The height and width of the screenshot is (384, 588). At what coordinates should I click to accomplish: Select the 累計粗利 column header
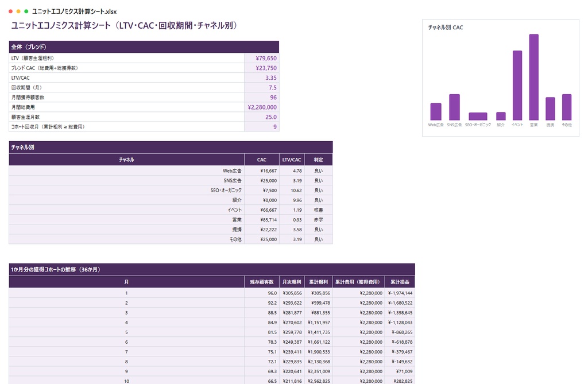pyautogui.click(x=318, y=282)
